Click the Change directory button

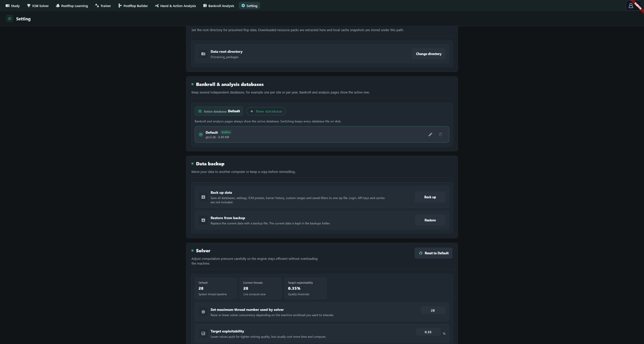429,54
